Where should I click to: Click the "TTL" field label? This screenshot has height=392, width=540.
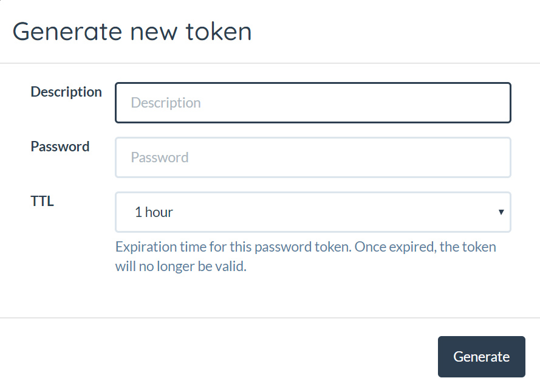point(43,201)
